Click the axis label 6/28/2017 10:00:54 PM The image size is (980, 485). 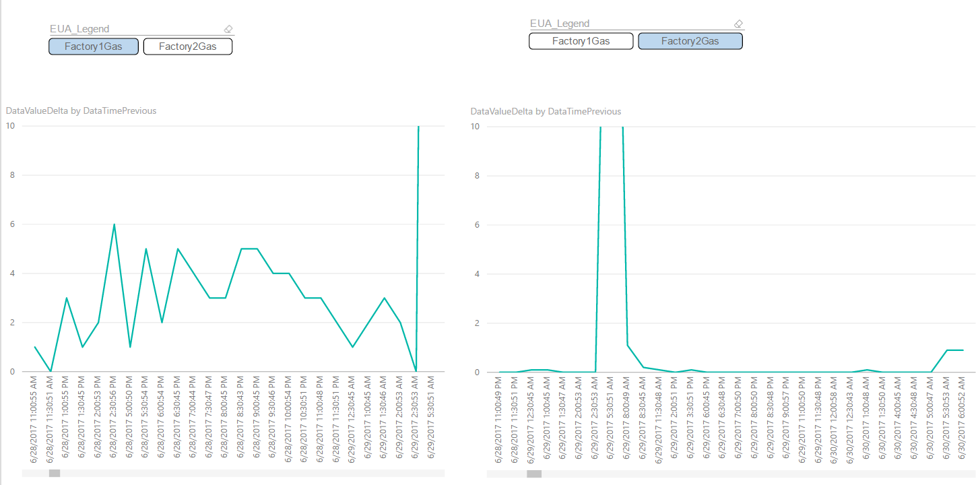[289, 419]
